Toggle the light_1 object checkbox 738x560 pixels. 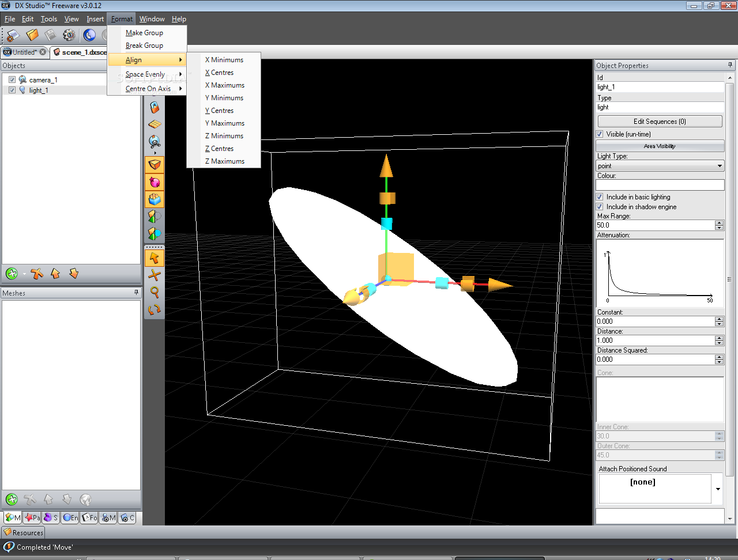click(12, 90)
